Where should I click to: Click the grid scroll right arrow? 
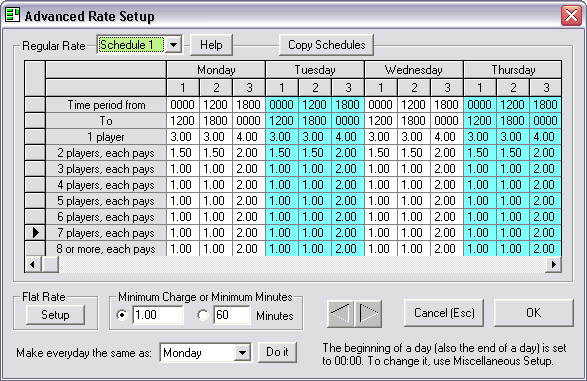tap(553, 265)
